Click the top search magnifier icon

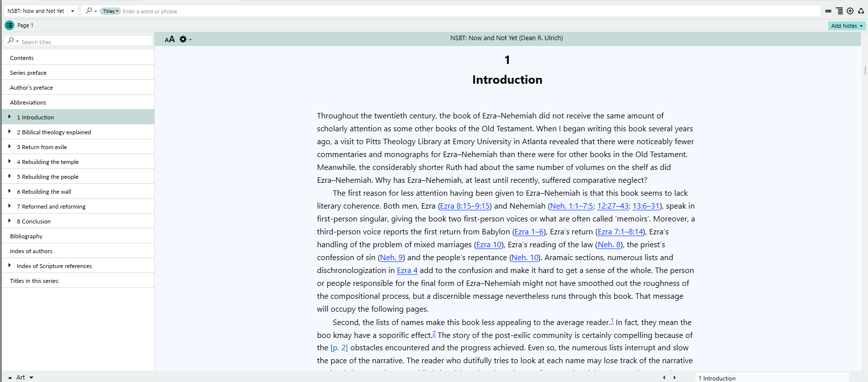click(x=89, y=11)
